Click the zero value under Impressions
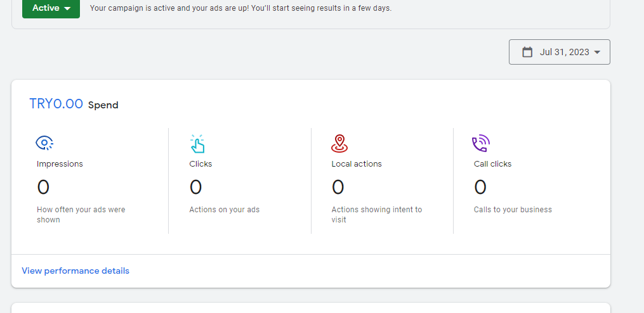This screenshot has width=644, height=313. 43,187
